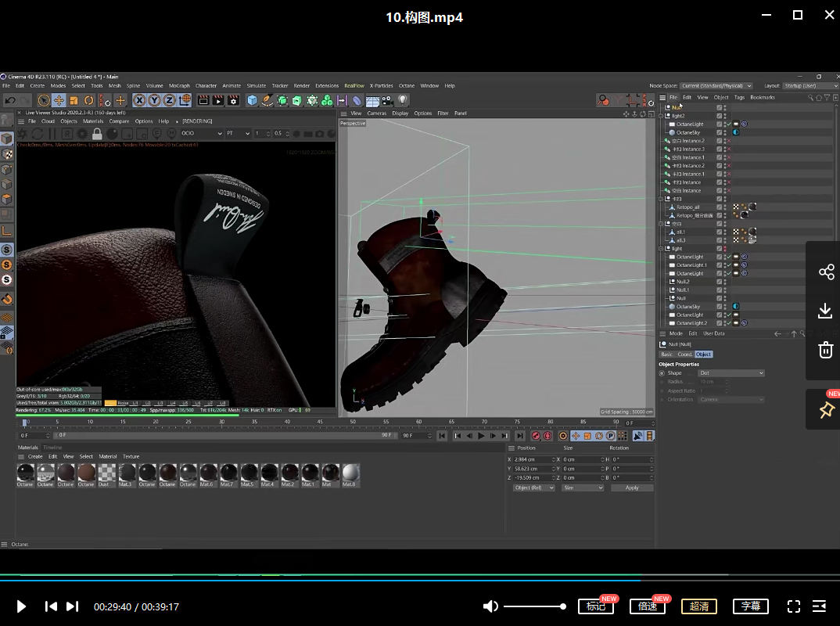This screenshot has width=840, height=626.
Task: Click the 标记 mark button
Action: [596, 606]
